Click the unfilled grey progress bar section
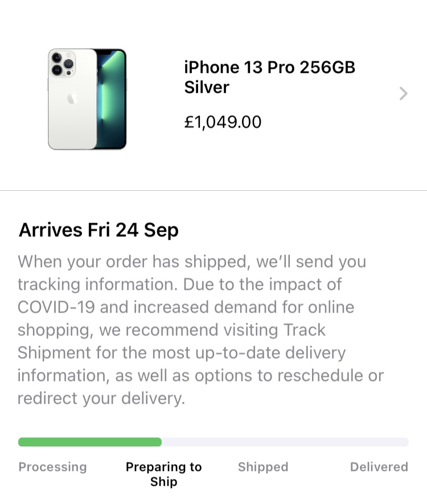 [285, 442]
